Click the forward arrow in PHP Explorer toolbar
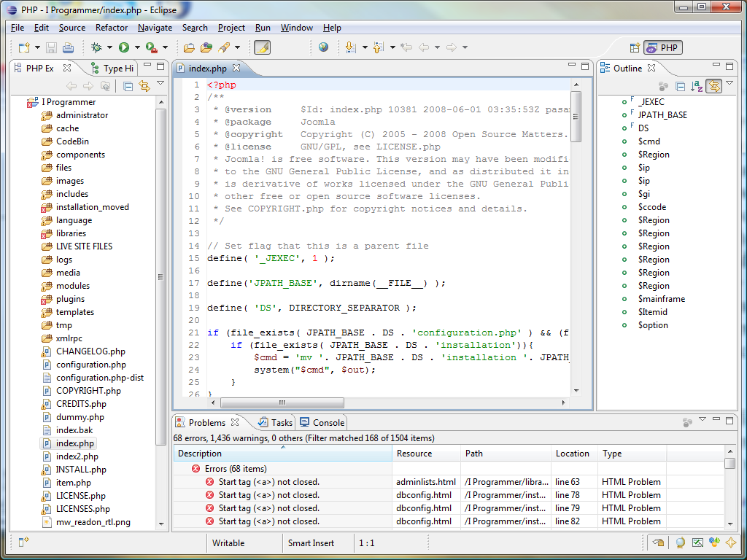The image size is (747, 560). [x=88, y=86]
